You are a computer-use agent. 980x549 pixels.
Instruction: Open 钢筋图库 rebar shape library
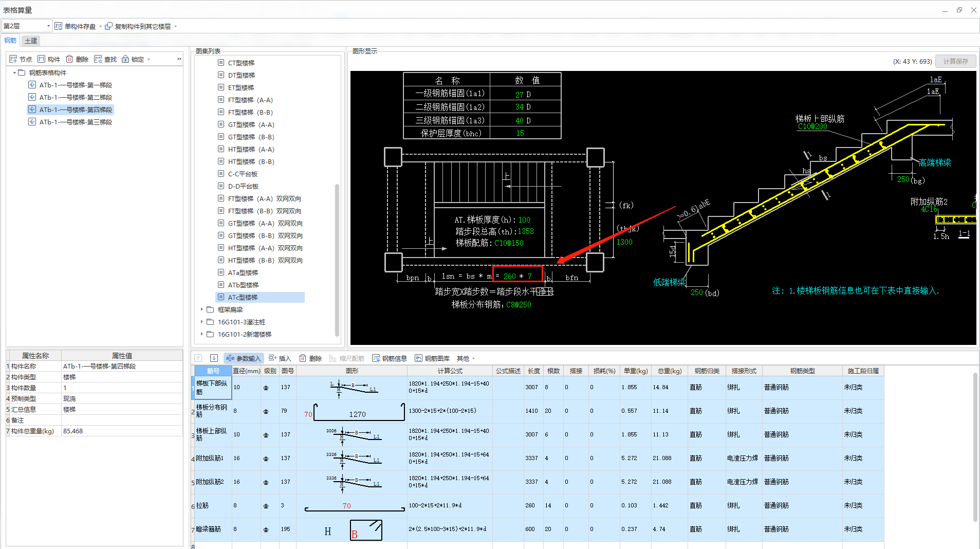click(432, 358)
